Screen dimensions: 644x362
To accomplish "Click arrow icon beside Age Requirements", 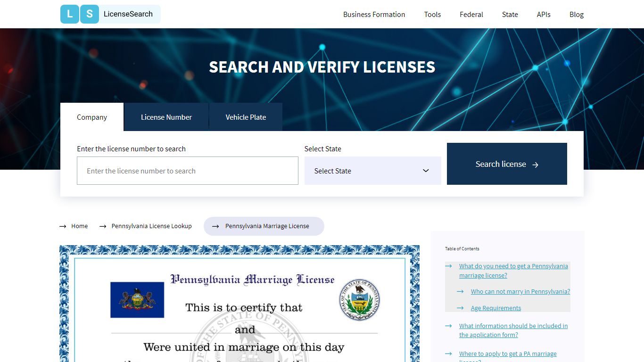I will 461,308.
